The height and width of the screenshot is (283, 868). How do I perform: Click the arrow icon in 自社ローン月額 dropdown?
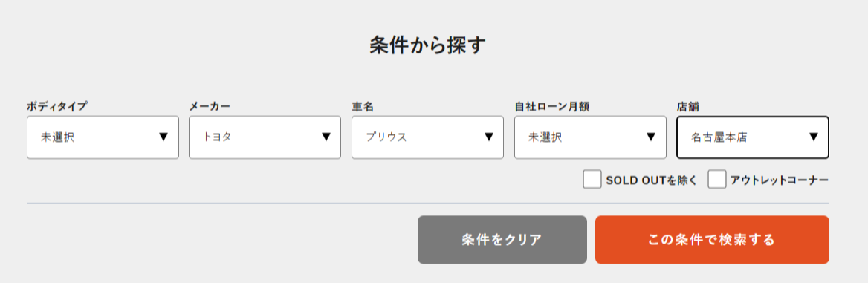coord(651,137)
